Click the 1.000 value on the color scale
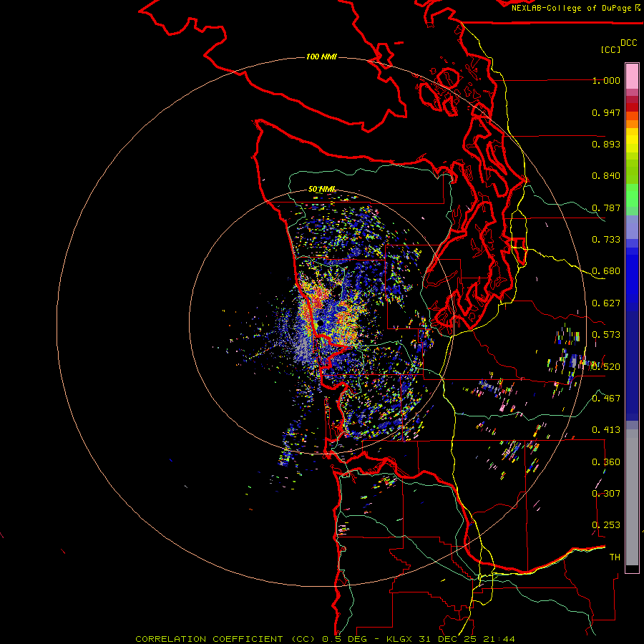Image resolution: width=644 pixels, height=644 pixels. pos(606,80)
